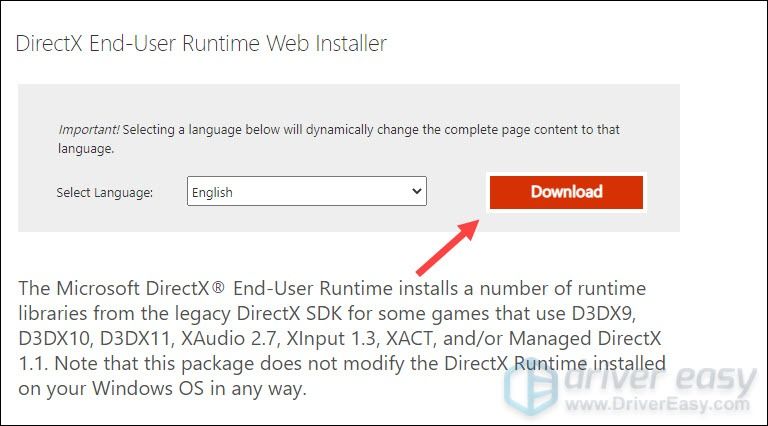The width and height of the screenshot is (768, 426).
Task: Expand the language list via chevron arrow
Action: click(x=417, y=191)
